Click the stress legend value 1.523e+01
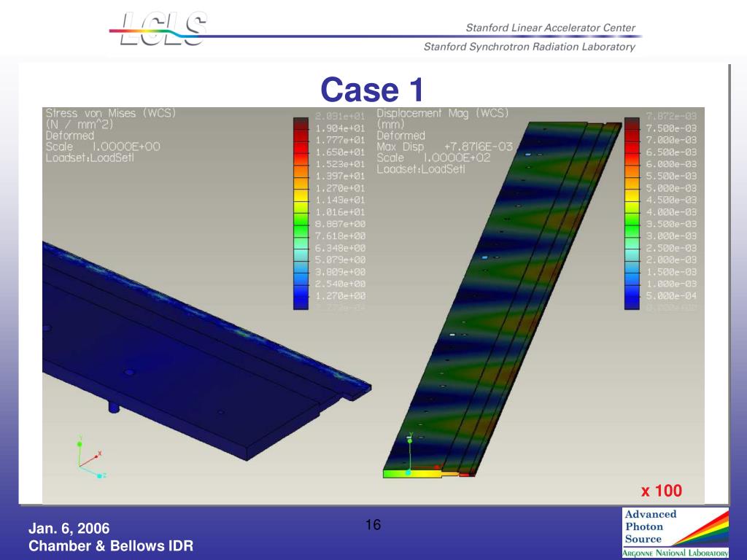747x560 pixels. coord(340,164)
